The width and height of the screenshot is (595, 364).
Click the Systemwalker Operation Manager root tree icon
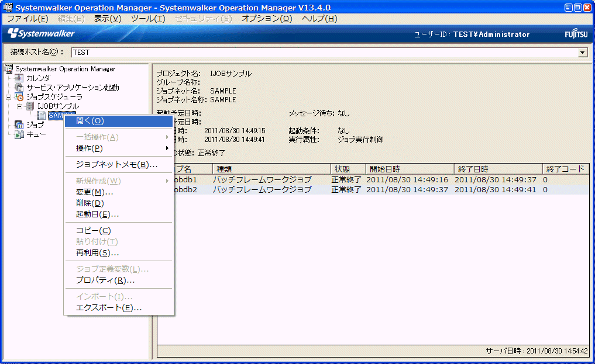click(x=8, y=69)
